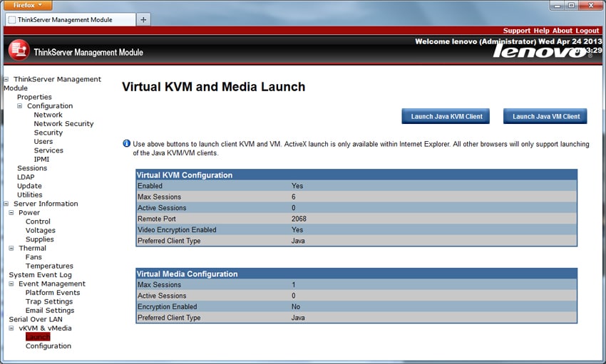This screenshot has width=606, height=364.
Task: Click the Virtual KVM Configuration table header
Action: [x=356, y=175]
